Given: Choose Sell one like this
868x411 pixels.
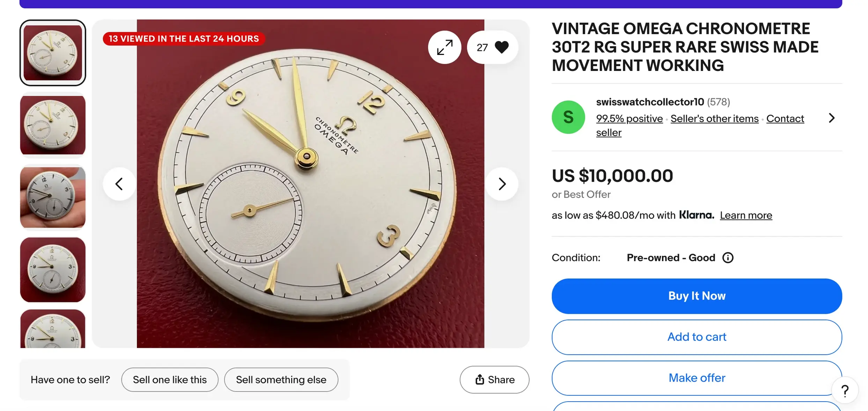Looking at the screenshot, I should (x=170, y=380).
